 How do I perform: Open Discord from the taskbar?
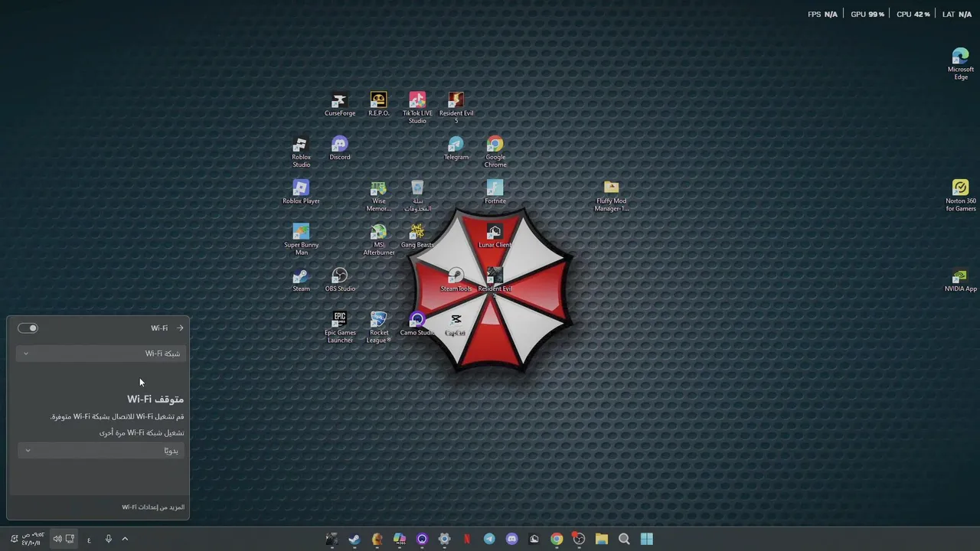[x=511, y=539]
